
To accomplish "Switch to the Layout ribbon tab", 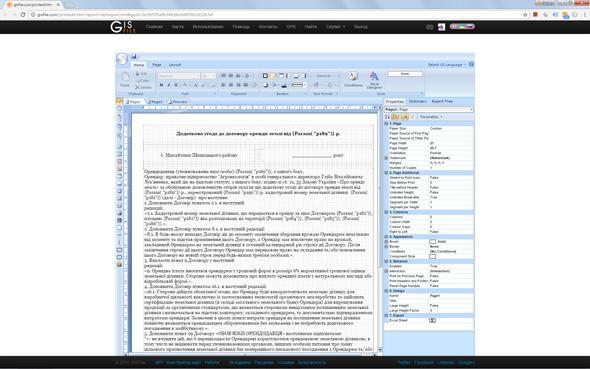I will pyautogui.click(x=175, y=65).
